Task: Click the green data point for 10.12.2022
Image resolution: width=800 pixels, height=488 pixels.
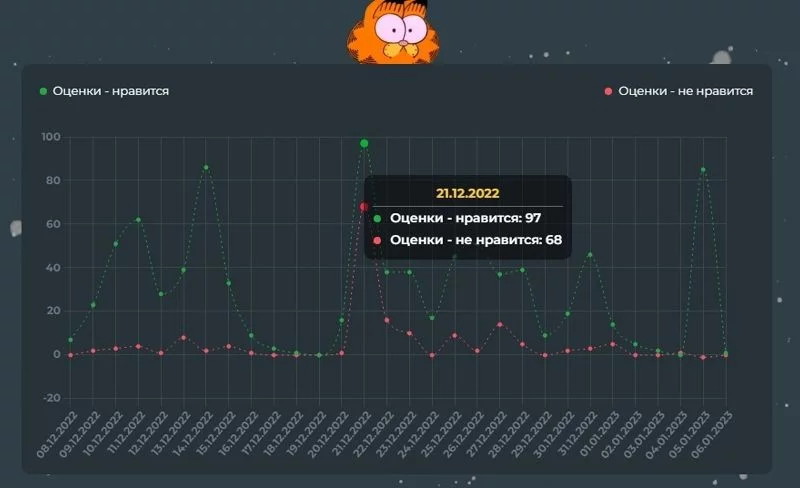Action: coord(116,244)
